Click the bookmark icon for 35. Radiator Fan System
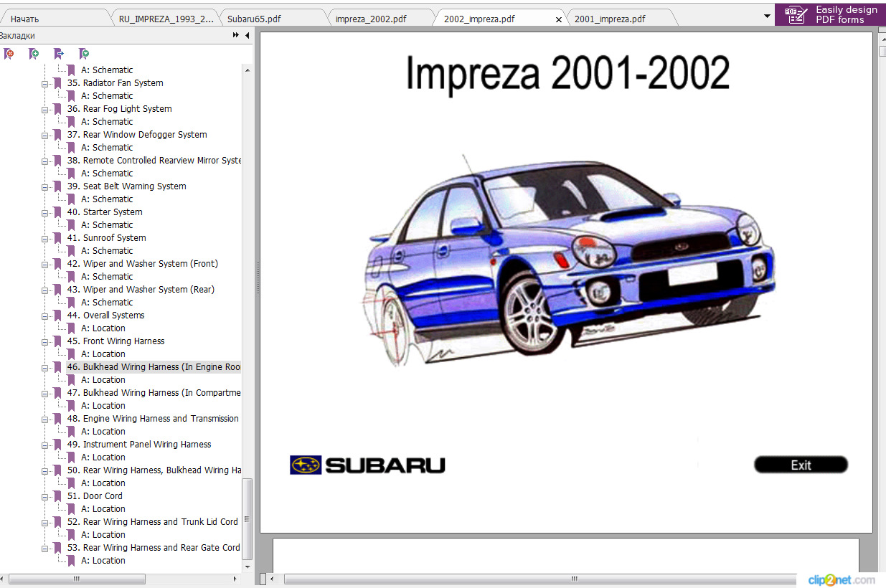The height and width of the screenshot is (588, 886). pyautogui.click(x=57, y=83)
